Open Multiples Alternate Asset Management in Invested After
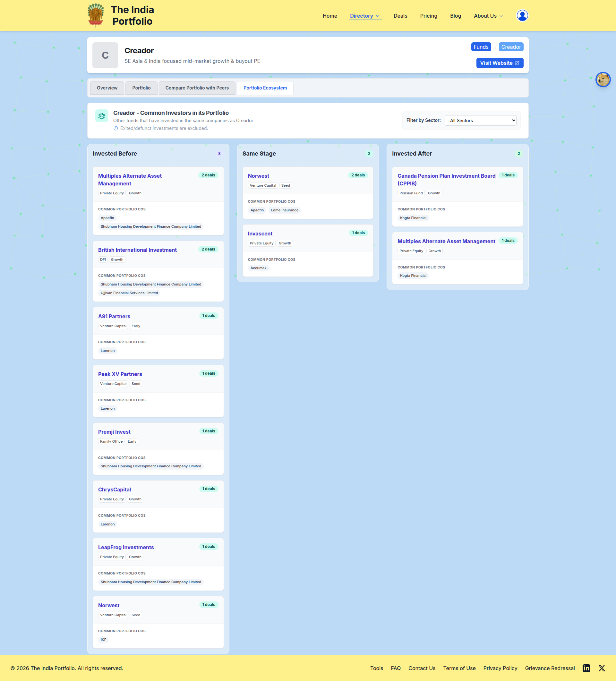Image resolution: width=616 pixels, height=681 pixels. pyautogui.click(x=446, y=241)
